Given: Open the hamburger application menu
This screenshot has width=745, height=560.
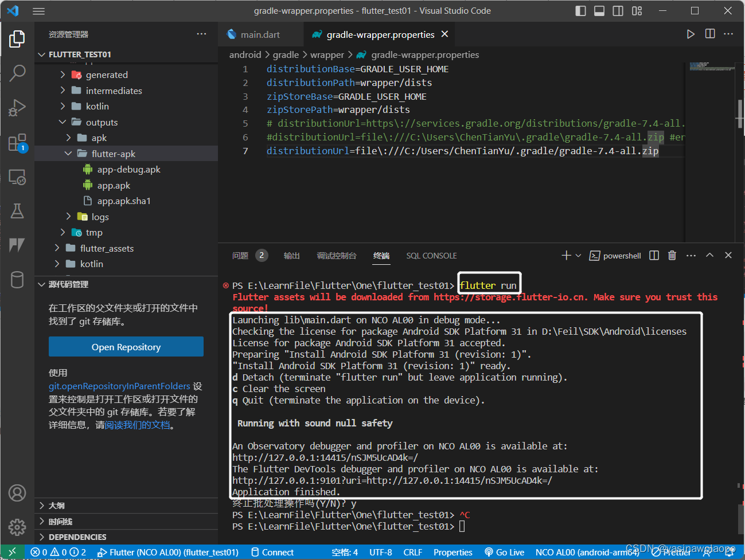Looking at the screenshot, I should (x=38, y=11).
